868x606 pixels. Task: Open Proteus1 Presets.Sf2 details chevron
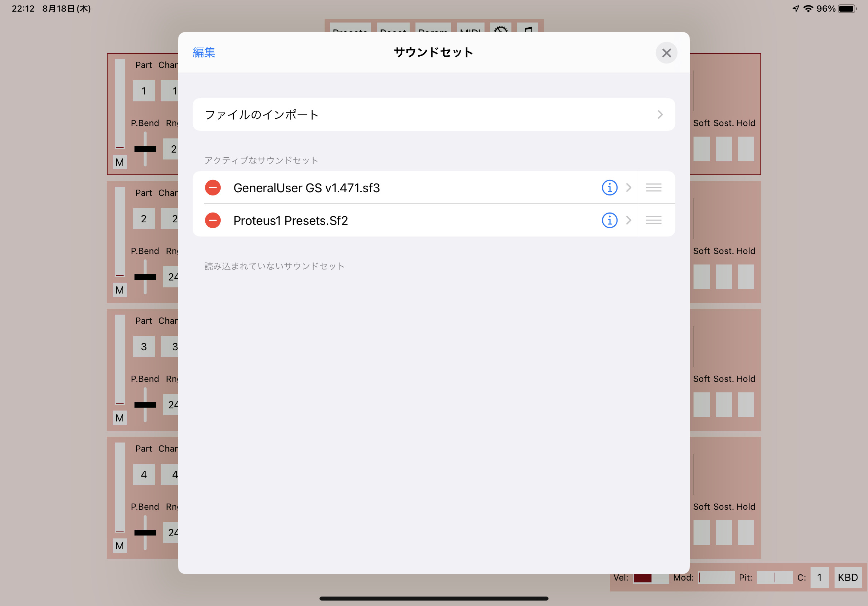(629, 220)
